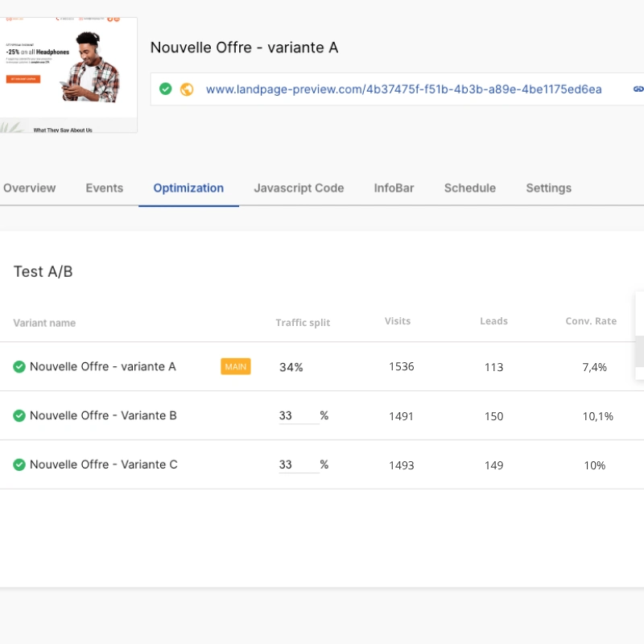644x644 pixels.
Task: Switch to the Overview tab
Action: (30, 188)
